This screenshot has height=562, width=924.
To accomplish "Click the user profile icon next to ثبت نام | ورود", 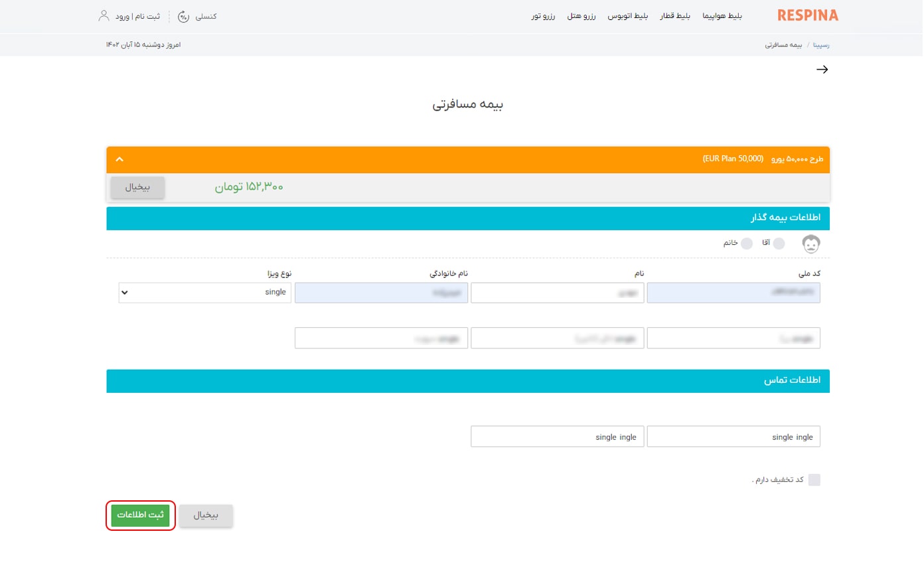I will tap(104, 15).
